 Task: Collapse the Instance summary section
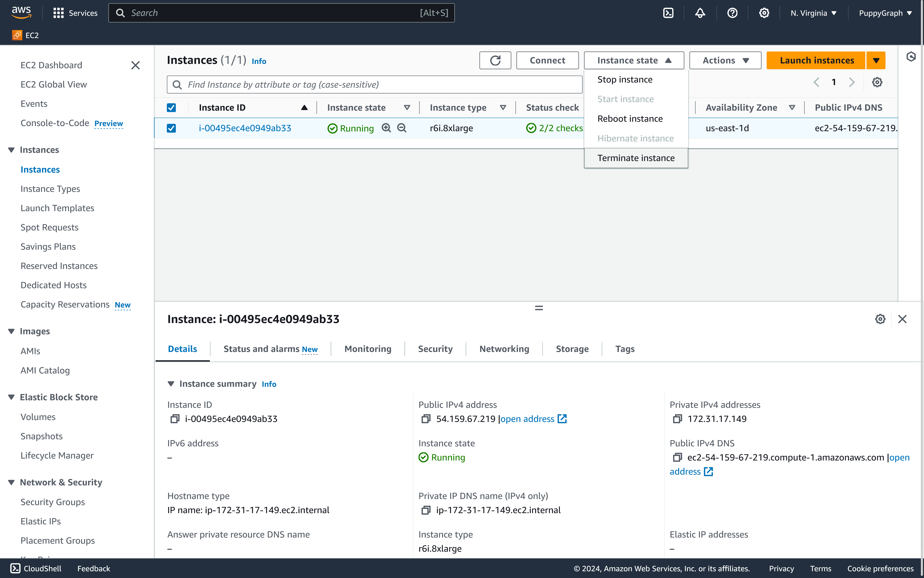[x=171, y=384]
